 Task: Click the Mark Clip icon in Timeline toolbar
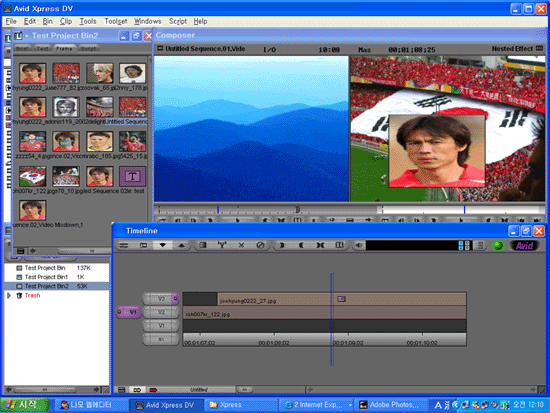pyautogui.click(x=320, y=245)
